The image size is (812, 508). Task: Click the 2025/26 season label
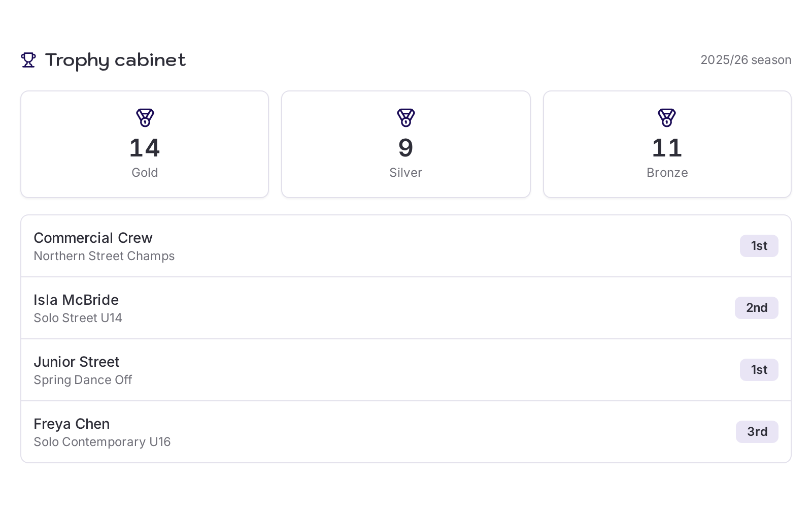pyautogui.click(x=746, y=60)
